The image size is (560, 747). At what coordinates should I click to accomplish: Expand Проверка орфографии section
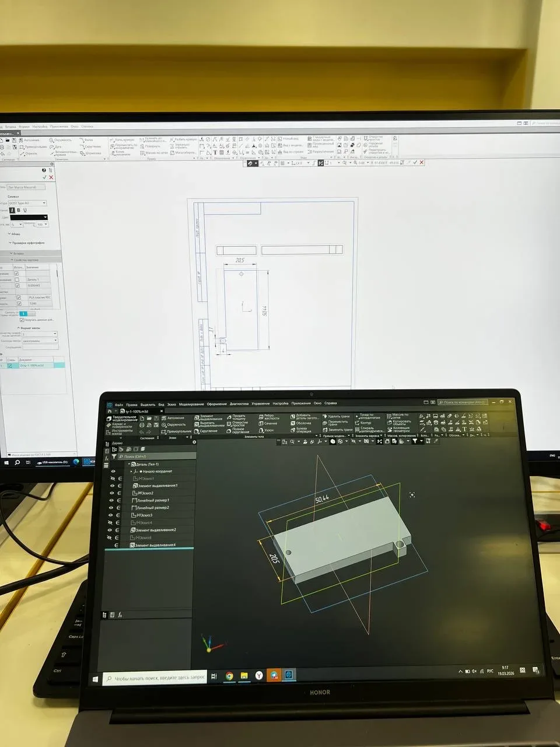[27, 243]
